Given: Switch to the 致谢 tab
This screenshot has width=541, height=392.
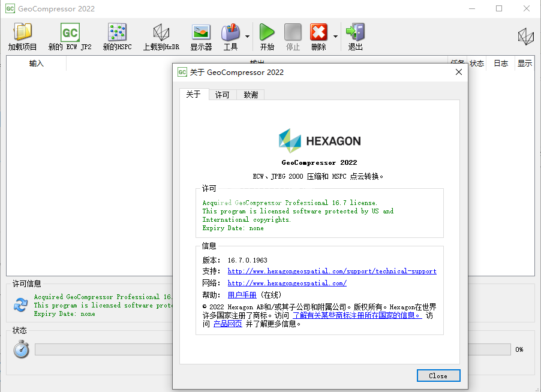Looking at the screenshot, I should coord(251,95).
